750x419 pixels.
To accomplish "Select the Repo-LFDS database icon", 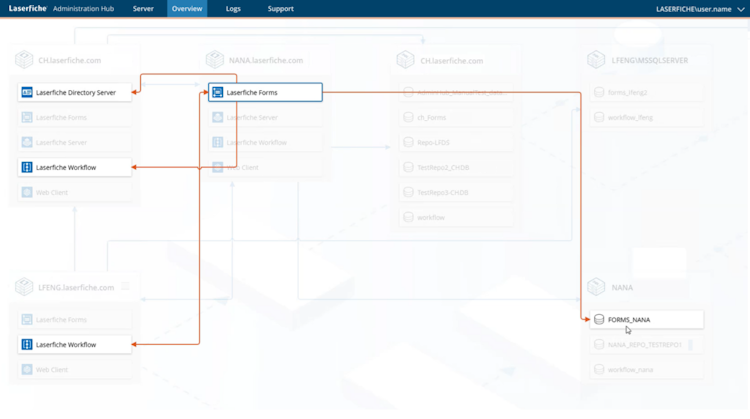I will tap(408, 142).
